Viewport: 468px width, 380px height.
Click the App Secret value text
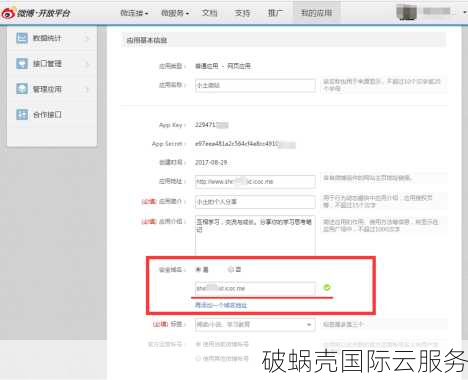245,144
